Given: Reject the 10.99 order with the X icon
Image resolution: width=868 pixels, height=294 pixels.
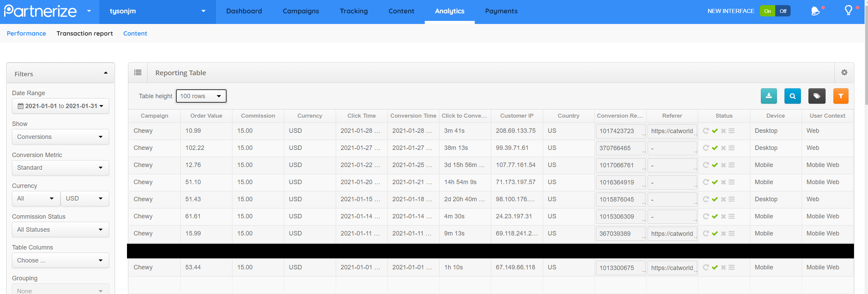Looking at the screenshot, I should pyautogui.click(x=723, y=131).
